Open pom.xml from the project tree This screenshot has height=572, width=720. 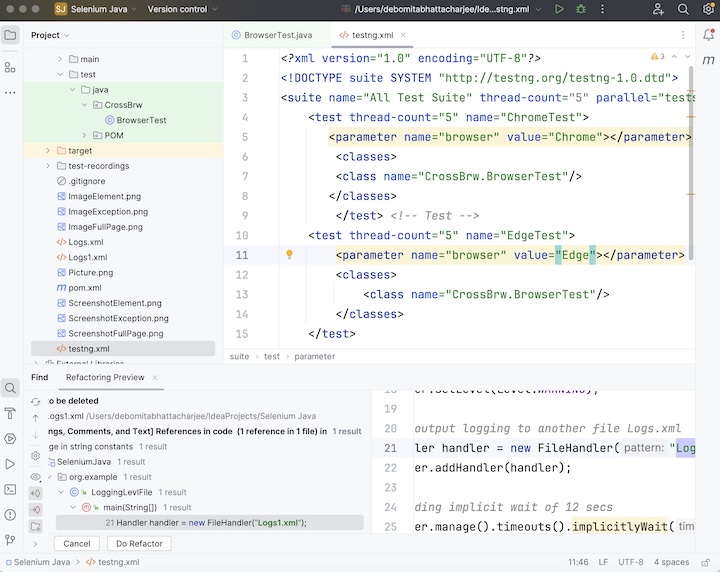84,288
